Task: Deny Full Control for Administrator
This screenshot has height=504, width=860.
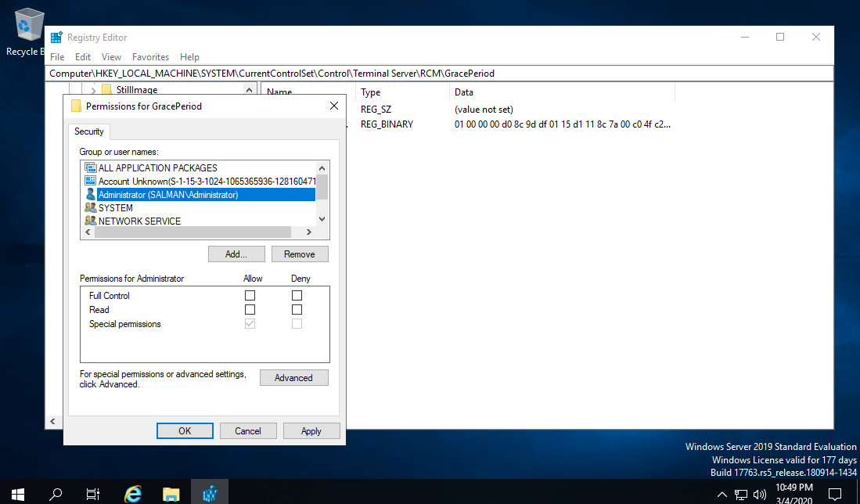Action: pyautogui.click(x=297, y=295)
